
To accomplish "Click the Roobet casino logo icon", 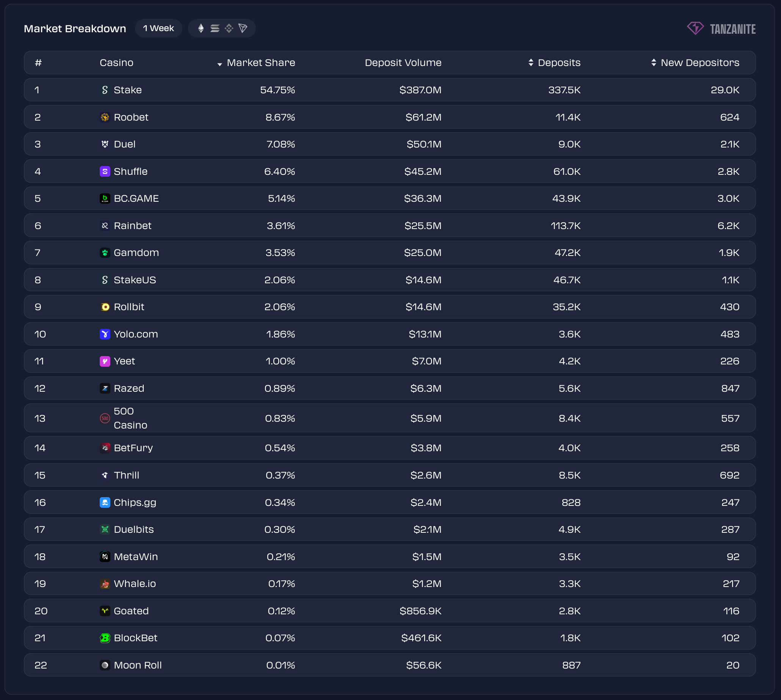I will [105, 117].
